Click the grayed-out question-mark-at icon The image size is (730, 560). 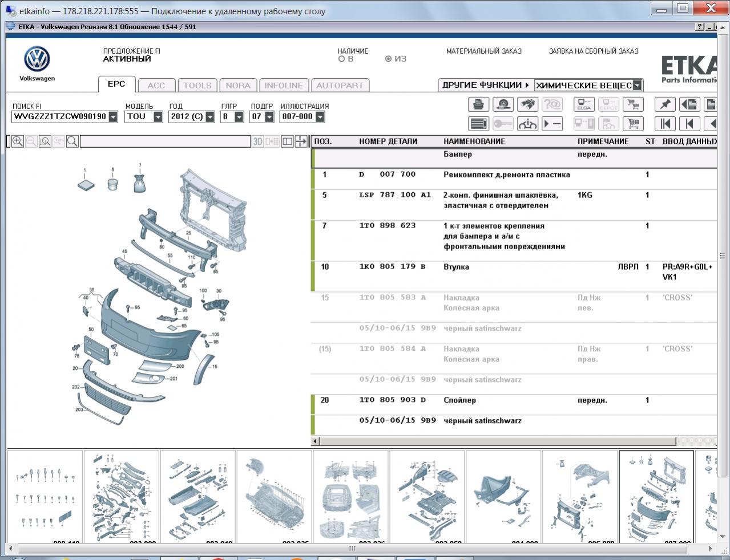tap(552, 104)
